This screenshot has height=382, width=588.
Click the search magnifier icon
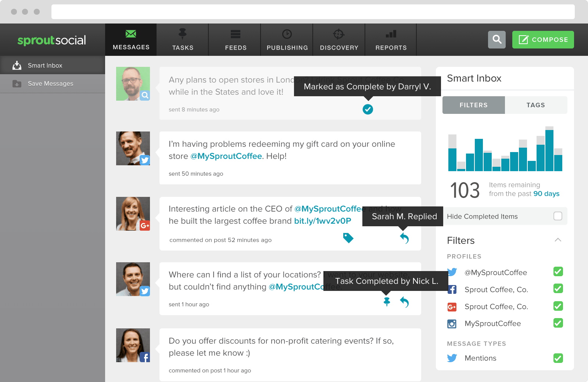(497, 39)
